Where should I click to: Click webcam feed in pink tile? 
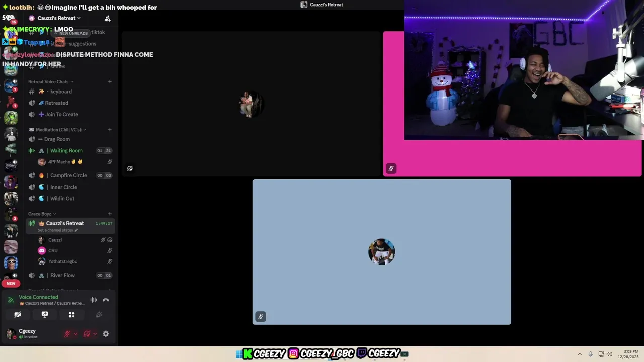click(523, 70)
